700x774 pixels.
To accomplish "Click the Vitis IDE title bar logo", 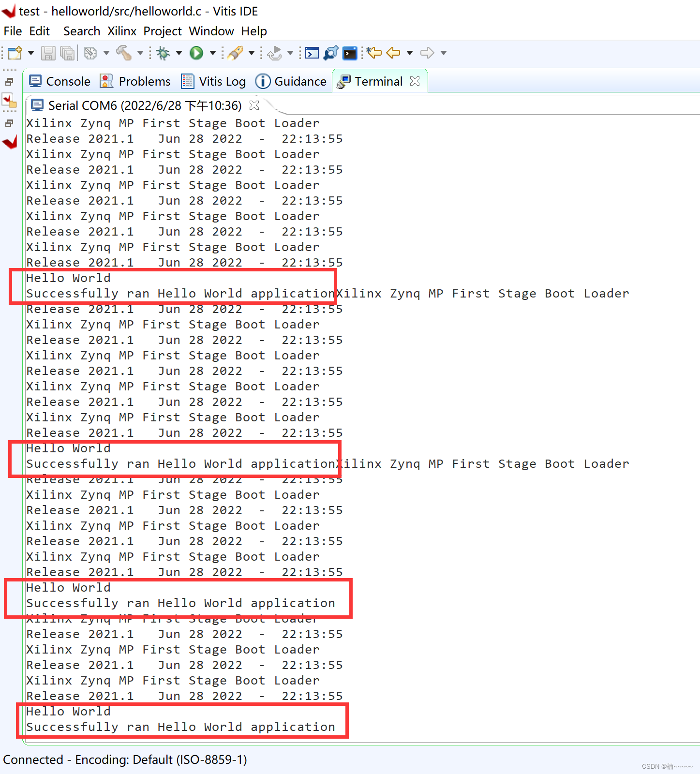I will pyautogui.click(x=9, y=11).
